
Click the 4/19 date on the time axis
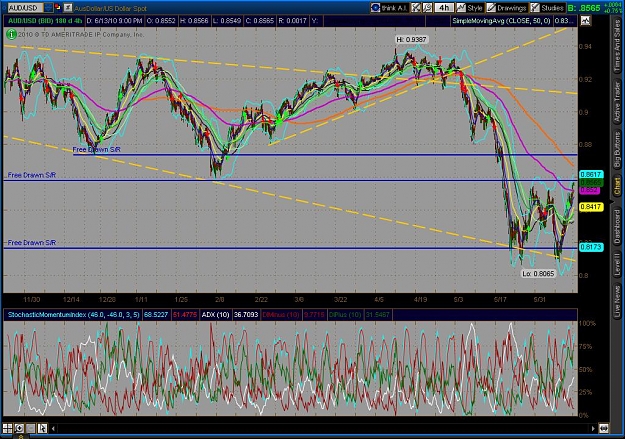(x=421, y=299)
